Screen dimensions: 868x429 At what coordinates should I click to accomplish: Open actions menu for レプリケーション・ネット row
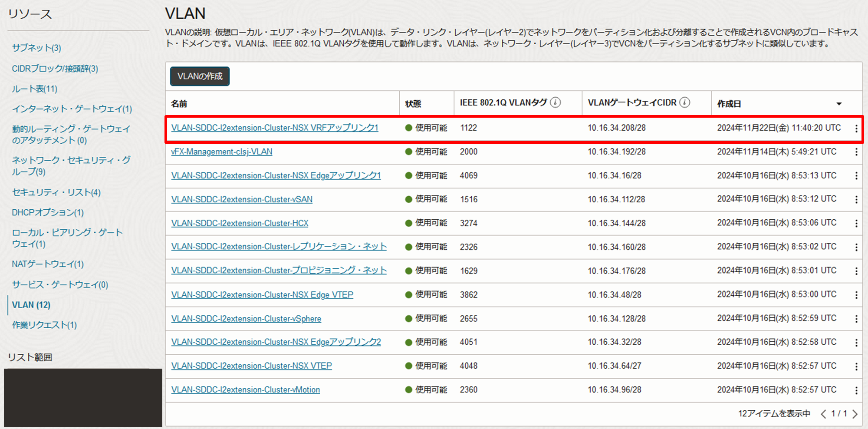[856, 247]
